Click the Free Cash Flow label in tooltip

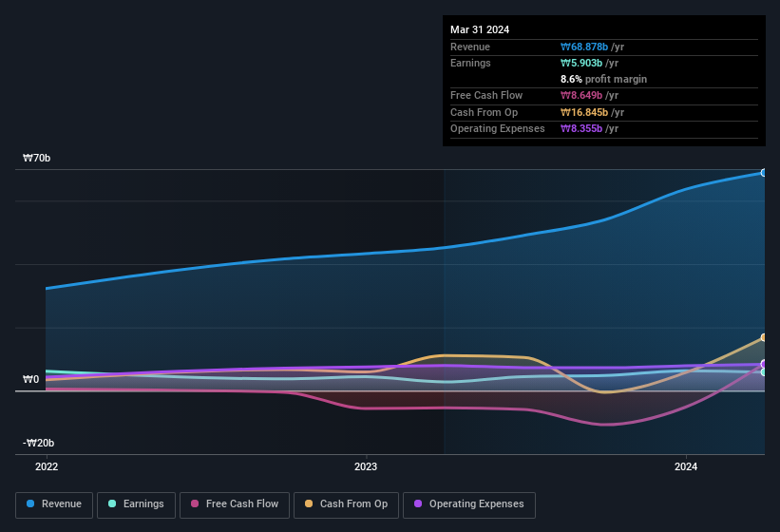point(486,95)
